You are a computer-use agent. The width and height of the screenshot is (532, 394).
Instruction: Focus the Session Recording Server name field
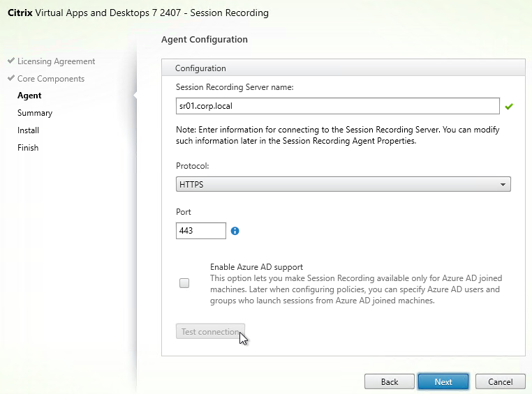pyautogui.click(x=338, y=106)
